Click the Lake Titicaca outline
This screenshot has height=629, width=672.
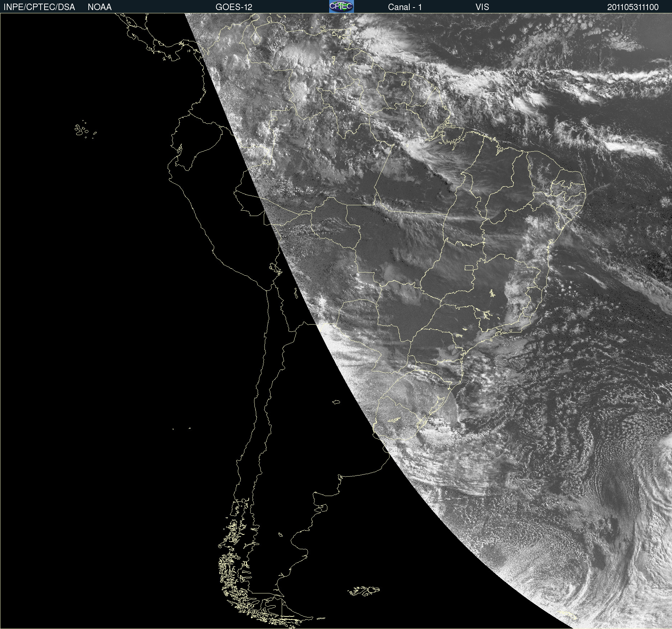click(276, 268)
